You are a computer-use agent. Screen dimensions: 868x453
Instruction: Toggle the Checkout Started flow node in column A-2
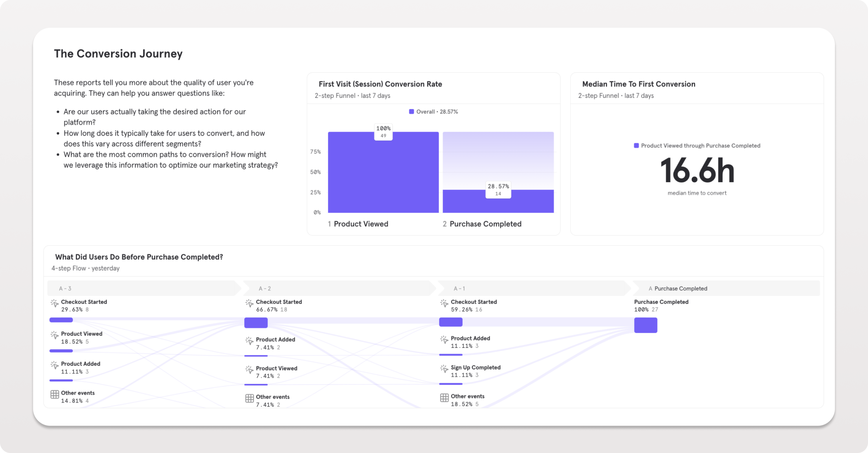[255, 322]
